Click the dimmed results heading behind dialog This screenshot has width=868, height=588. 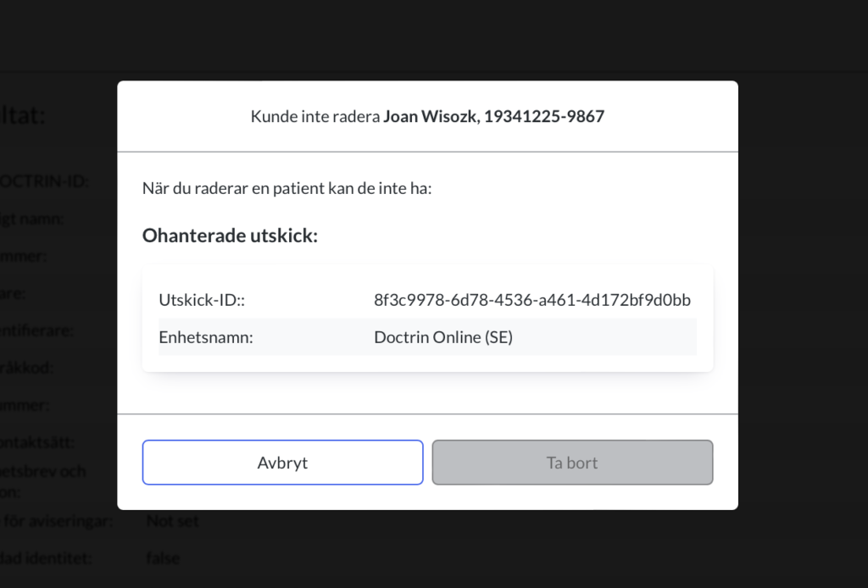pyautogui.click(x=22, y=115)
